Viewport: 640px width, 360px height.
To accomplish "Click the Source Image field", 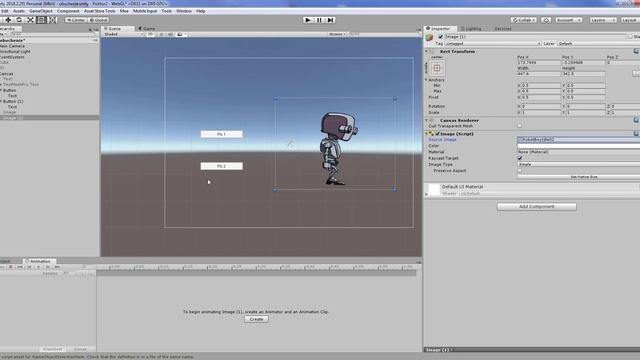I will point(578,140).
